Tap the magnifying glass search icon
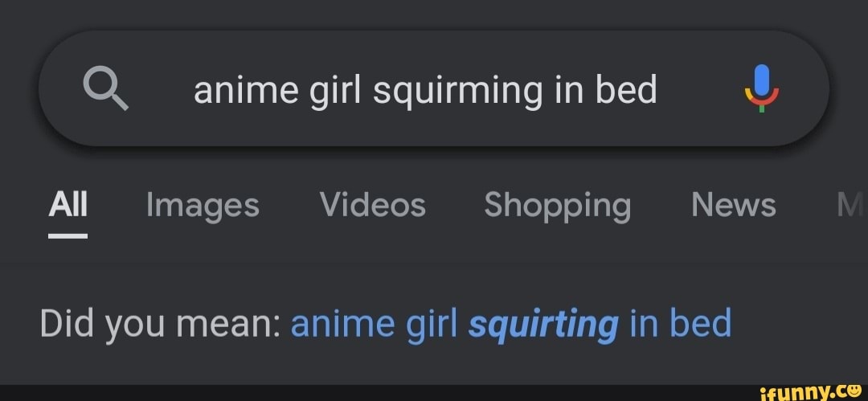This screenshot has width=868, height=401. pyautogui.click(x=106, y=89)
